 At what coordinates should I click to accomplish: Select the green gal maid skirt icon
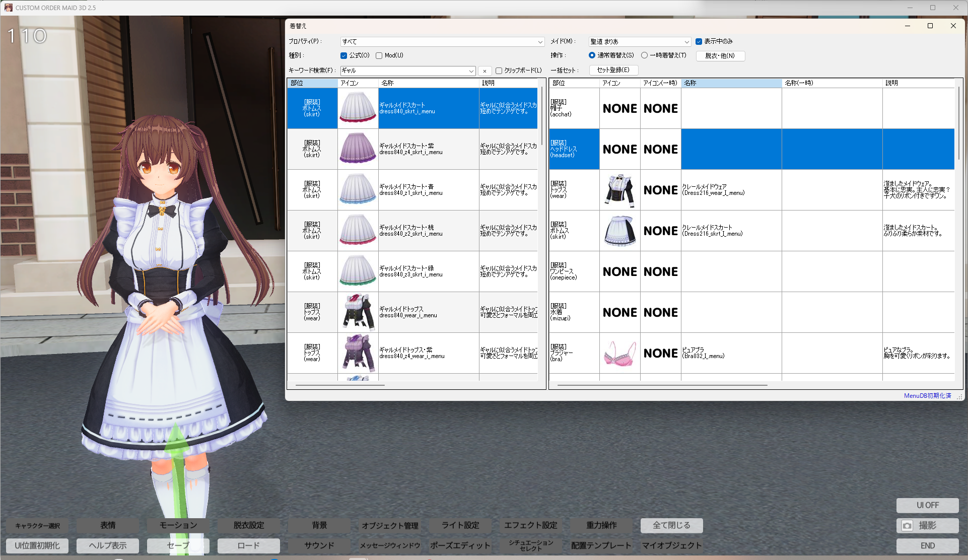coord(358,271)
